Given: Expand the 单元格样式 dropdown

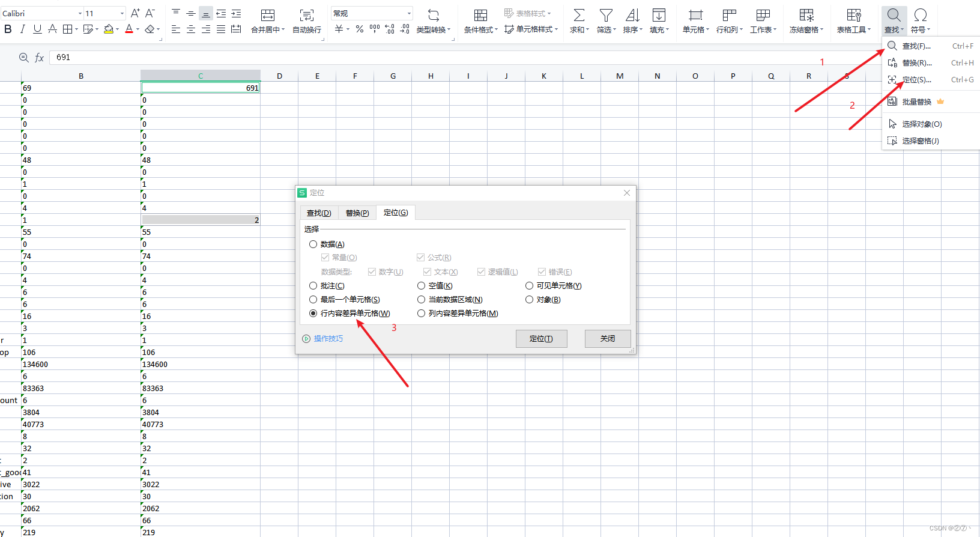Looking at the screenshot, I should 556,29.
